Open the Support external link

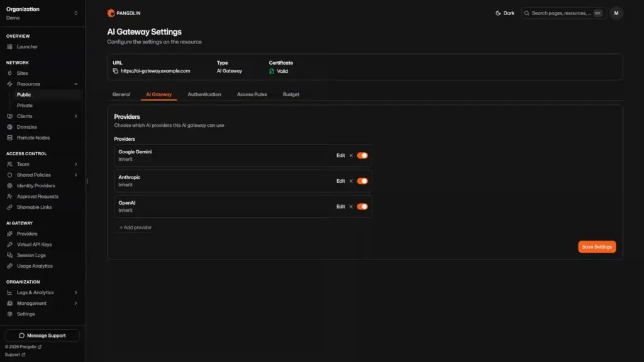(x=15, y=354)
